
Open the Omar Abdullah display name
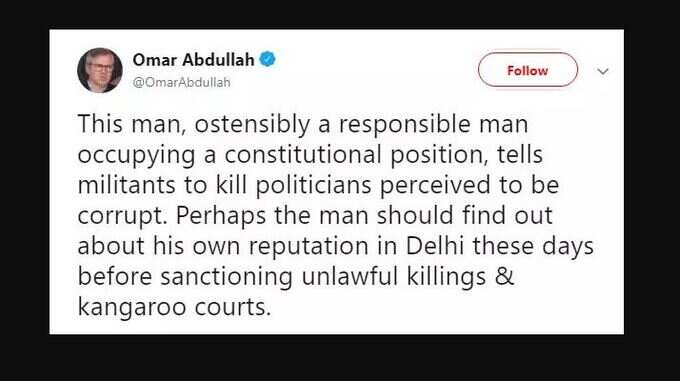[x=193, y=60]
